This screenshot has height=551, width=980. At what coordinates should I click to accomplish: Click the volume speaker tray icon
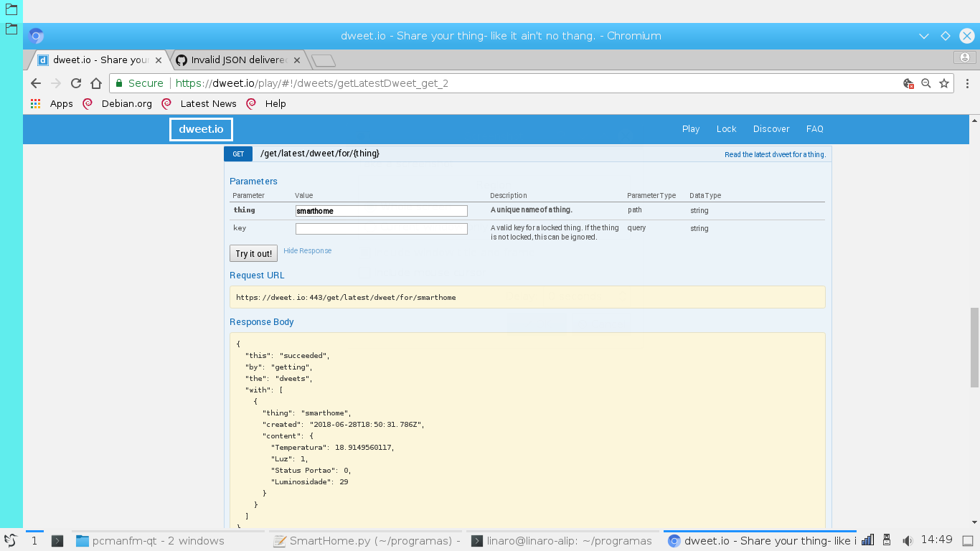907,540
